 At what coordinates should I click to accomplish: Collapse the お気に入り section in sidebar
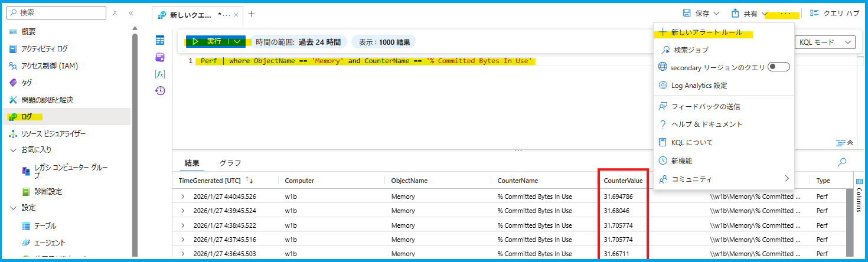point(14,150)
